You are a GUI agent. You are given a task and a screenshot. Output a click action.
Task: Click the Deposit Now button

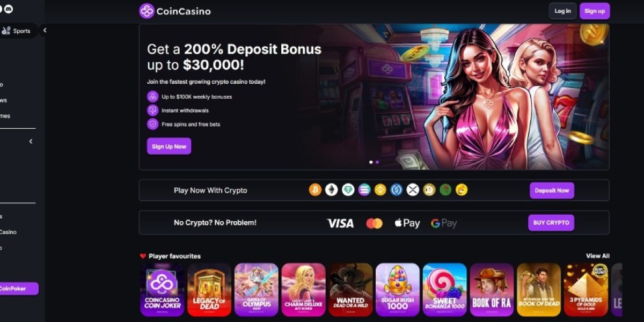coord(552,191)
